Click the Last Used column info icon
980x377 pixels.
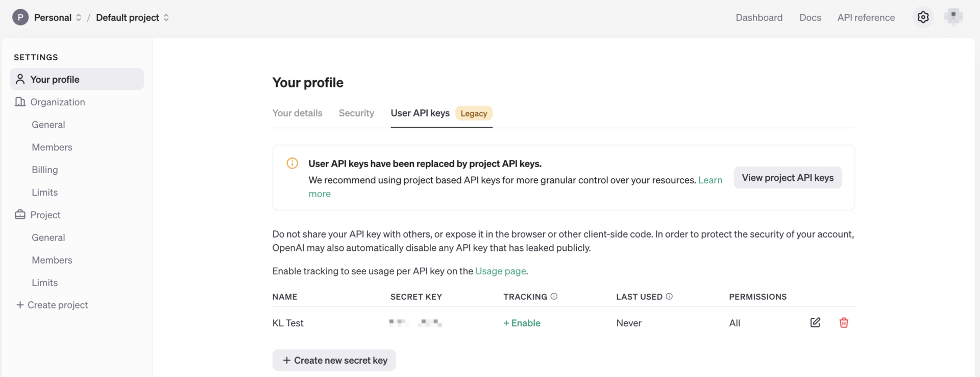click(x=669, y=296)
